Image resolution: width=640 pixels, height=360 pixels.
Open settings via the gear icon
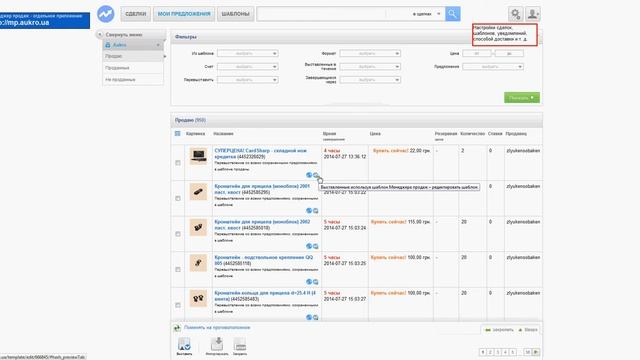pyautogui.click(x=516, y=14)
